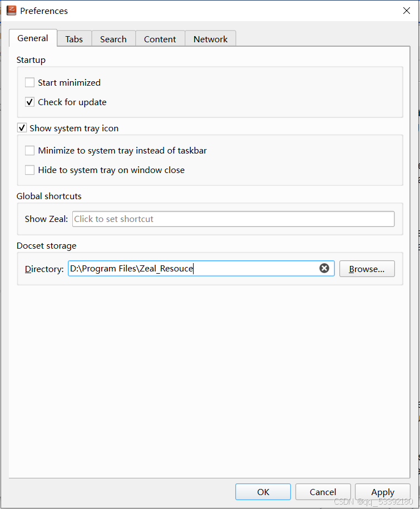This screenshot has height=509, width=420.
Task: Clear the Directory field with X icon
Action: point(324,268)
